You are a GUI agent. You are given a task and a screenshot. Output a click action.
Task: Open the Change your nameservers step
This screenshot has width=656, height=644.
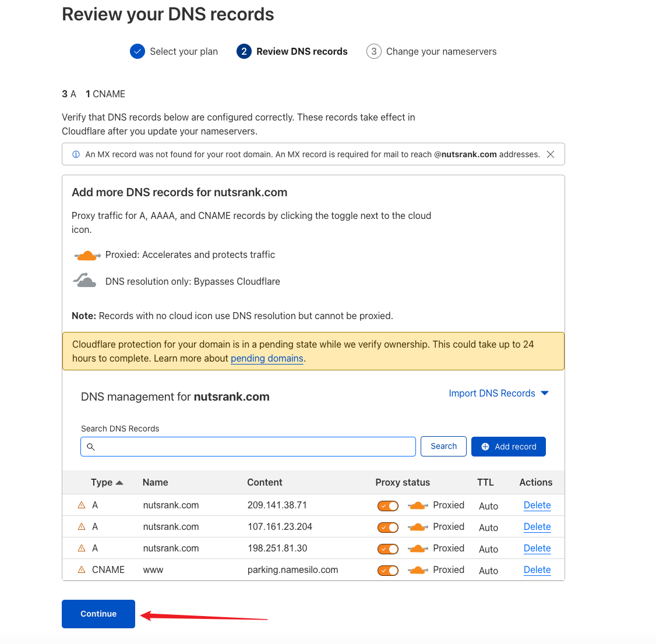tap(431, 51)
